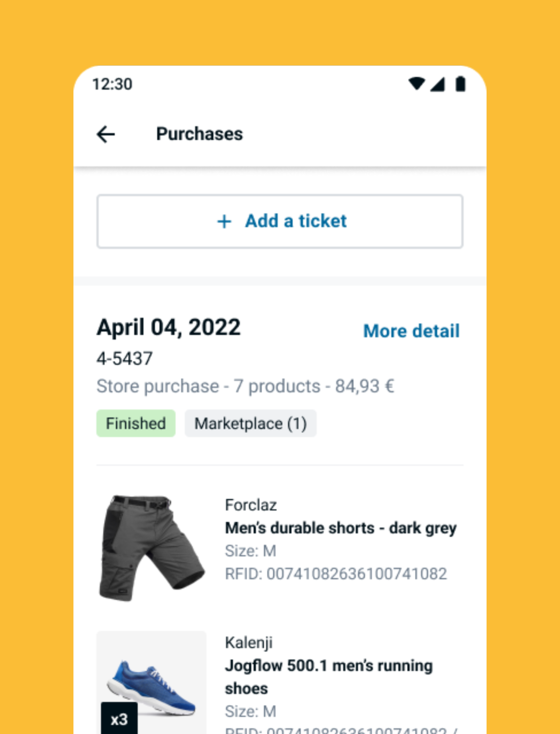Screen dimensions: 560x734
Task: Tap the cellular signal icon
Action: click(438, 84)
